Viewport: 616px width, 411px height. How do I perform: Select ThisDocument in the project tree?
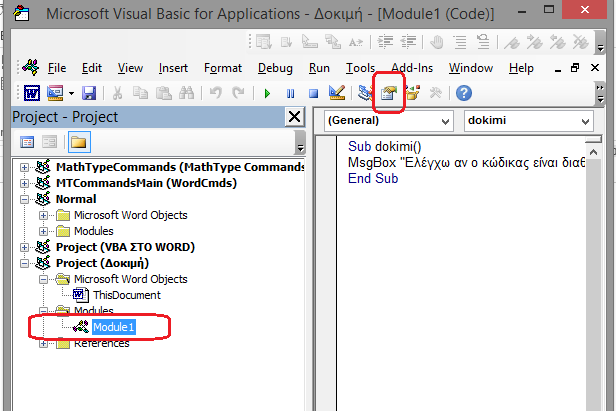click(x=127, y=295)
